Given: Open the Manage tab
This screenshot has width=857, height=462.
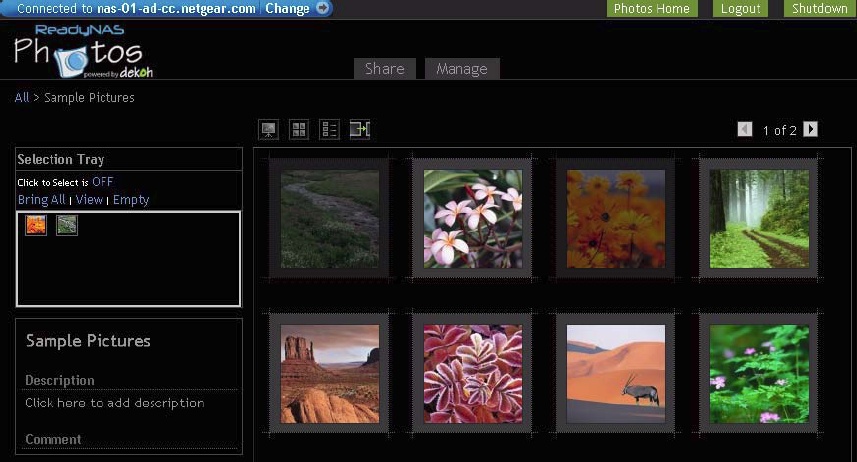Looking at the screenshot, I should [x=462, y=69].
